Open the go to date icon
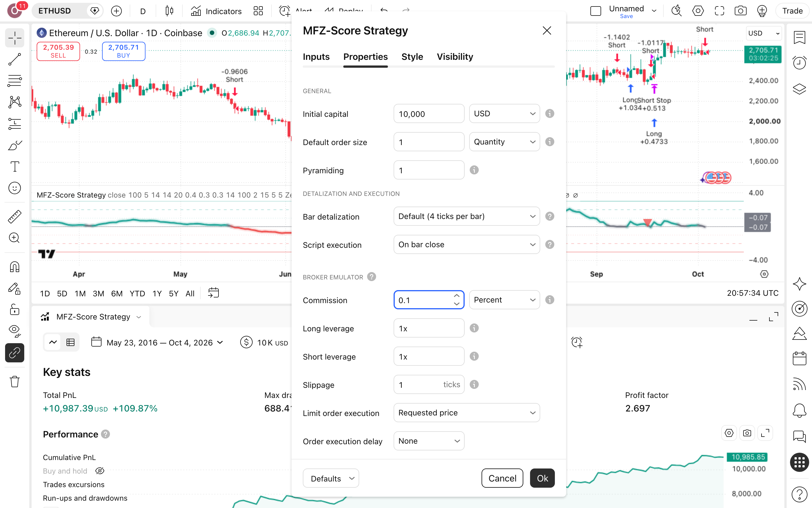The height and width of the screenshot is (508, 812). [x=213, y=293]
